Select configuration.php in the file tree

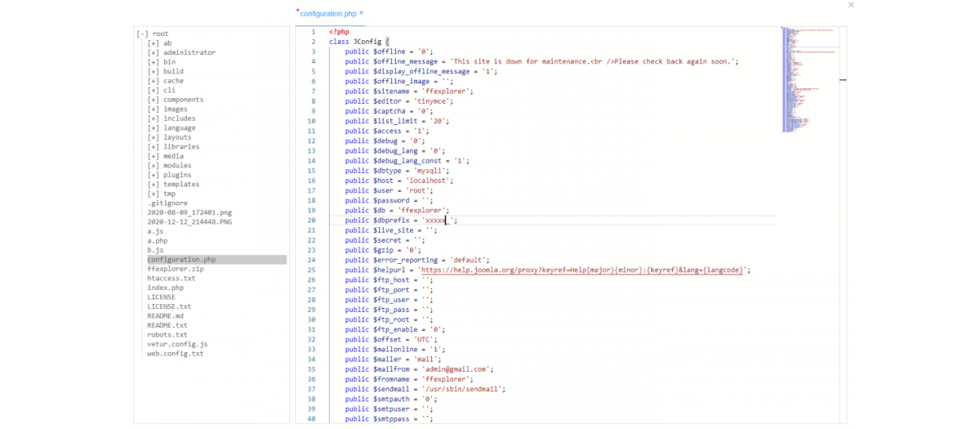181,260
